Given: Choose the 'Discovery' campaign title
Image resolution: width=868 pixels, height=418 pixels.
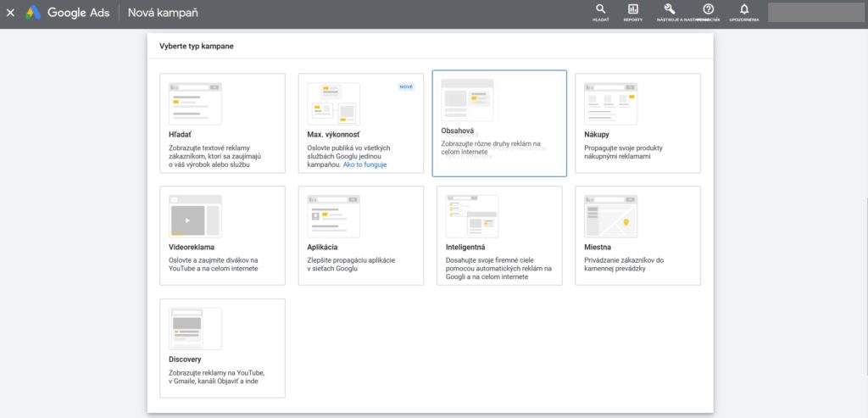Looking at the screenshot, I should pos(185,359).
